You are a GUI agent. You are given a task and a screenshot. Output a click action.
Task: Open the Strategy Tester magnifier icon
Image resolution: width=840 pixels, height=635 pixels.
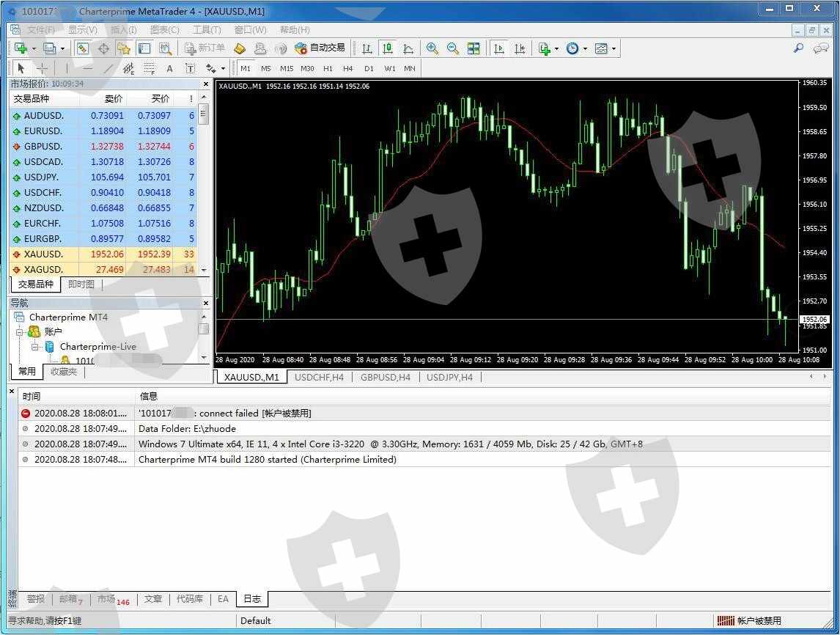click(165, 48)
